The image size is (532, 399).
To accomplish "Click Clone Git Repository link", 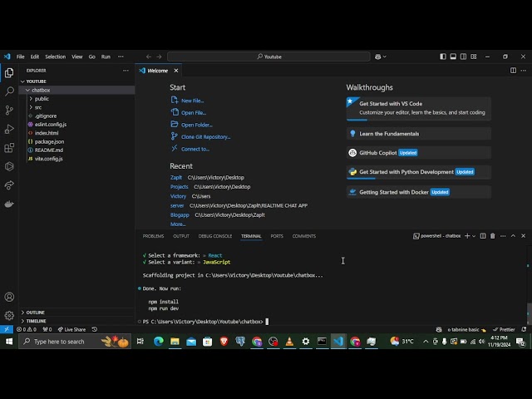I will click(205, 136).
